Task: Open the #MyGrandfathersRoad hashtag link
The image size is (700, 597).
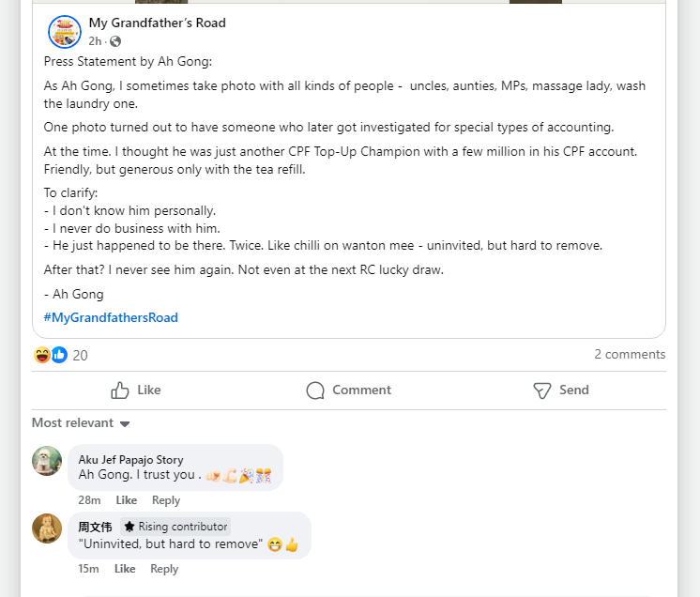Action: 111,317
